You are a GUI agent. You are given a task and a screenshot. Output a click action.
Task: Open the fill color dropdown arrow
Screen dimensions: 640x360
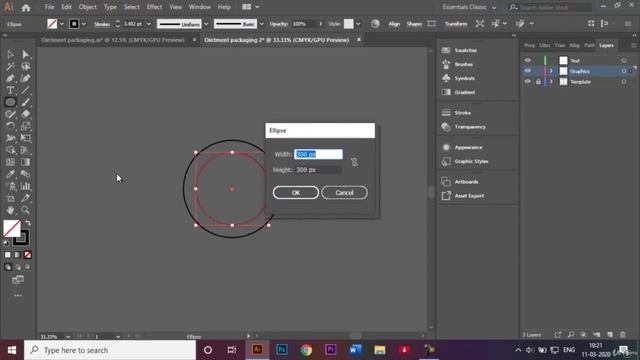click(62, 24)
